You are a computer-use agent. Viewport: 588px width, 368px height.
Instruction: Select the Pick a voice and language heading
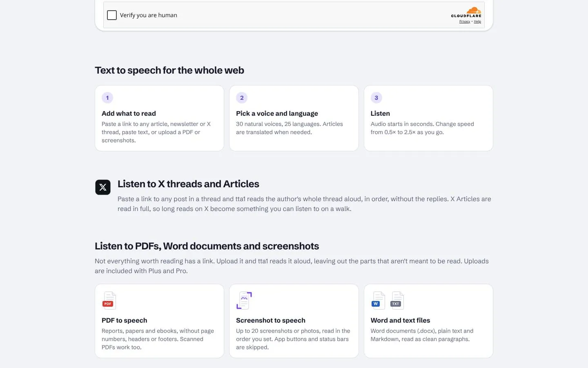tap(277, 114)
